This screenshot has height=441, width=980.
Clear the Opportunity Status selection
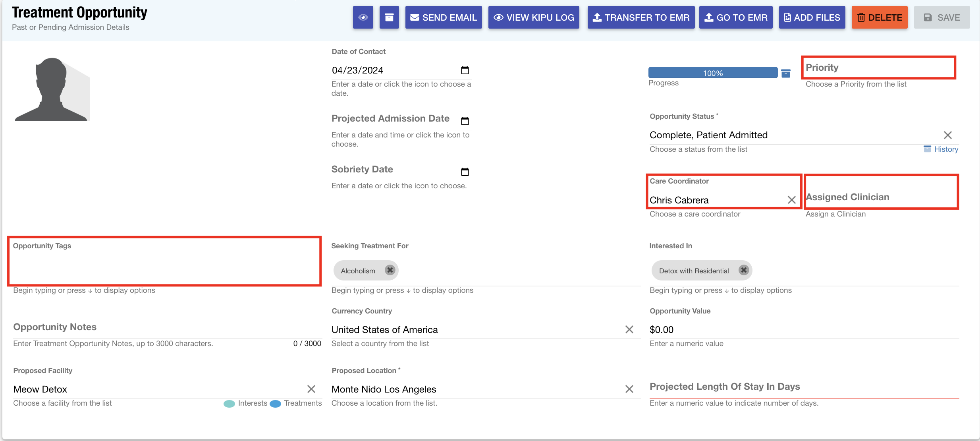[x=947, y=135]
